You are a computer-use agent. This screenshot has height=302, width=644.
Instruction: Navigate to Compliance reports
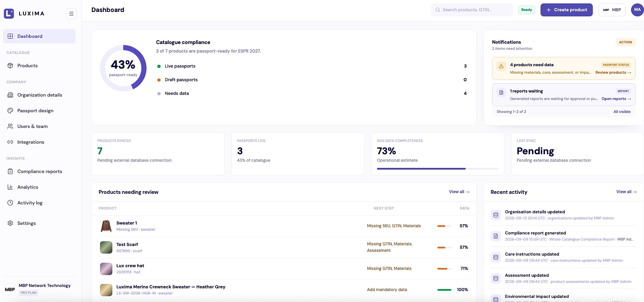point(39,171)
